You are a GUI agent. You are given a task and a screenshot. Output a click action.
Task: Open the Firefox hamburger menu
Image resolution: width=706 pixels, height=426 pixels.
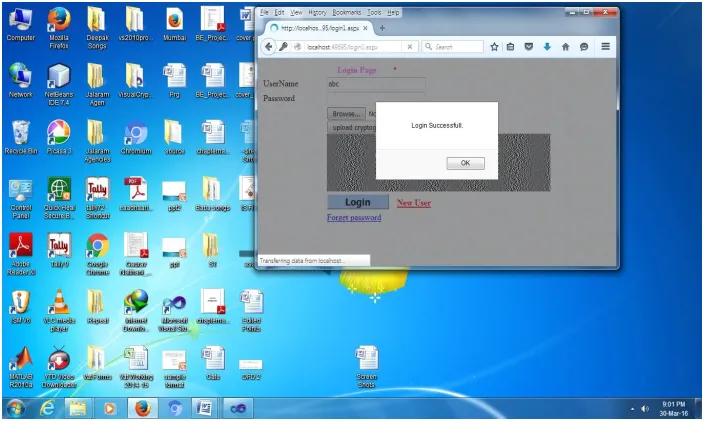606,46
